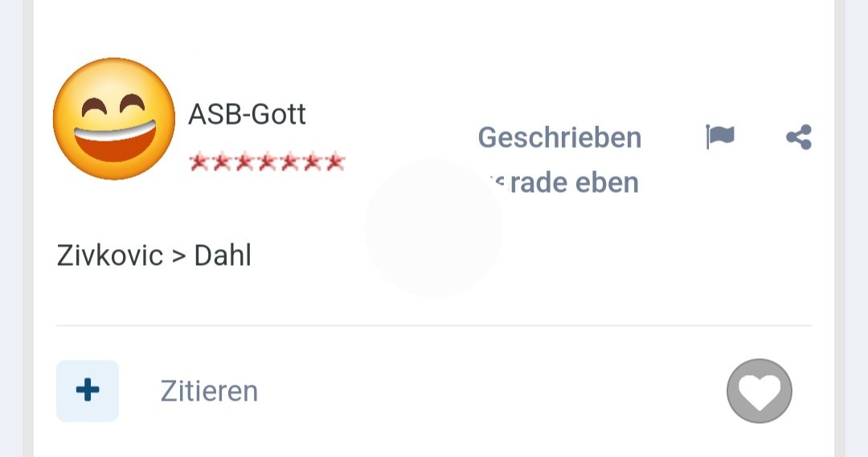Viewport: 868px width, 457px height.
Task: Open ASB-Gott user profile
Action: coord(247,115)
